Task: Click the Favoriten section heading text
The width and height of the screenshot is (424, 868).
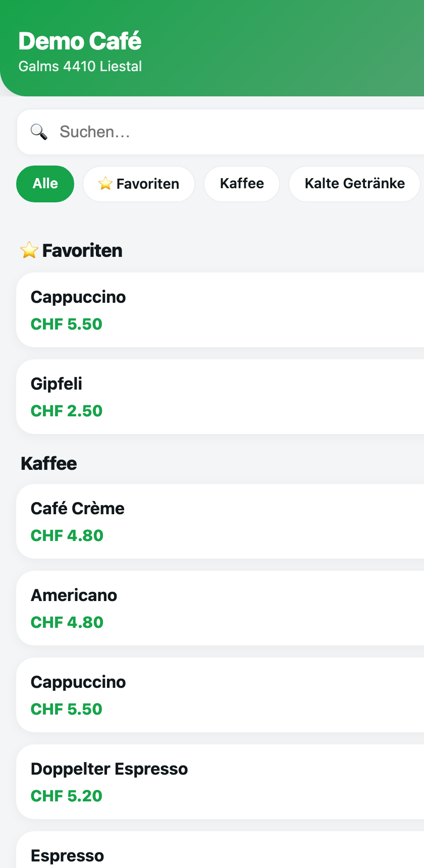Action: (82, 250)
